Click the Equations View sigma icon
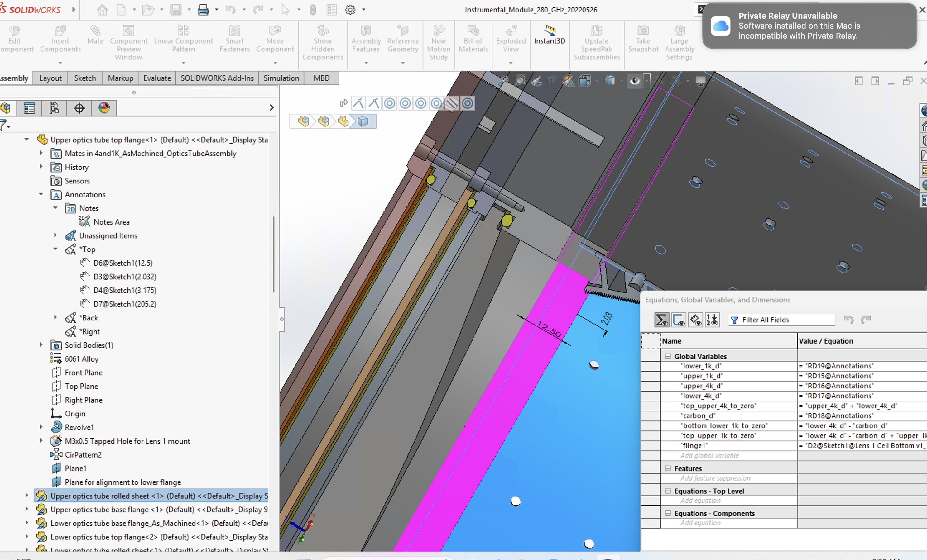Image resolution: width=927 pixels, height=560 pixels. point(662,320)
